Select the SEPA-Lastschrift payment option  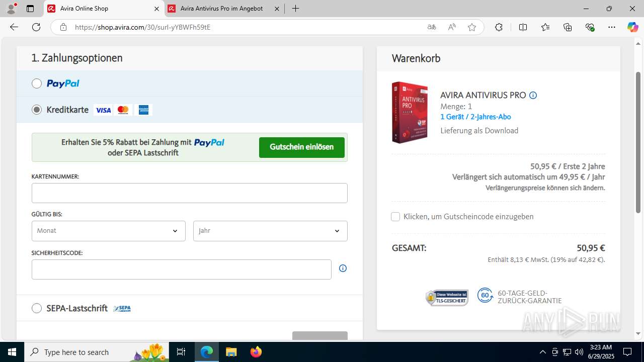pos(37,308)
